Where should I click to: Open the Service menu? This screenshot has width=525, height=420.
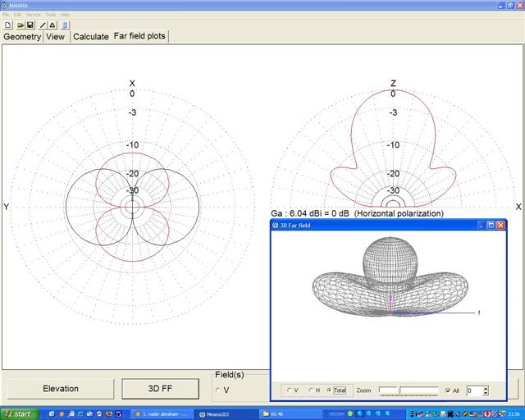[33, 15]
